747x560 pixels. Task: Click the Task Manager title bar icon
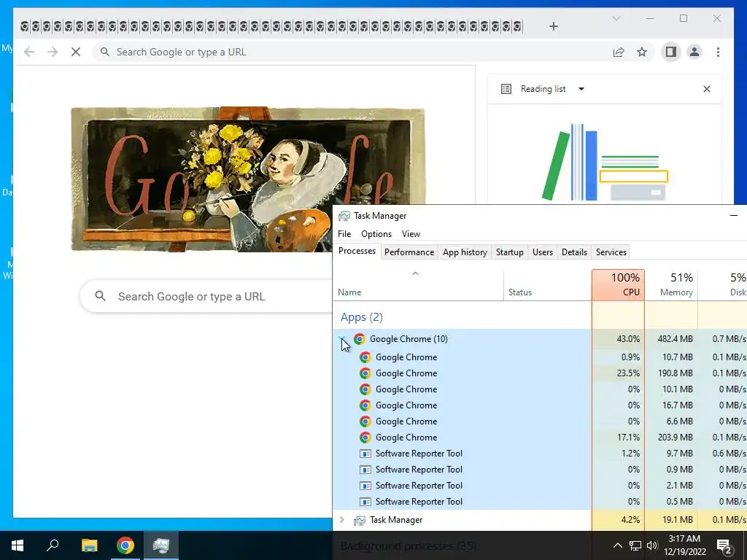[x=344, y=216]
